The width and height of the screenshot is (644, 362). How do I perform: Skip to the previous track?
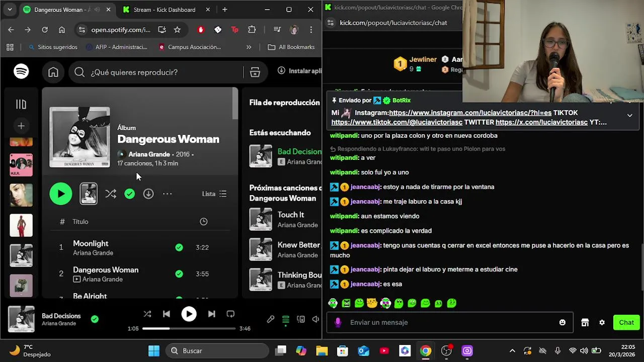pyautogui.click(x=167, y=314)
